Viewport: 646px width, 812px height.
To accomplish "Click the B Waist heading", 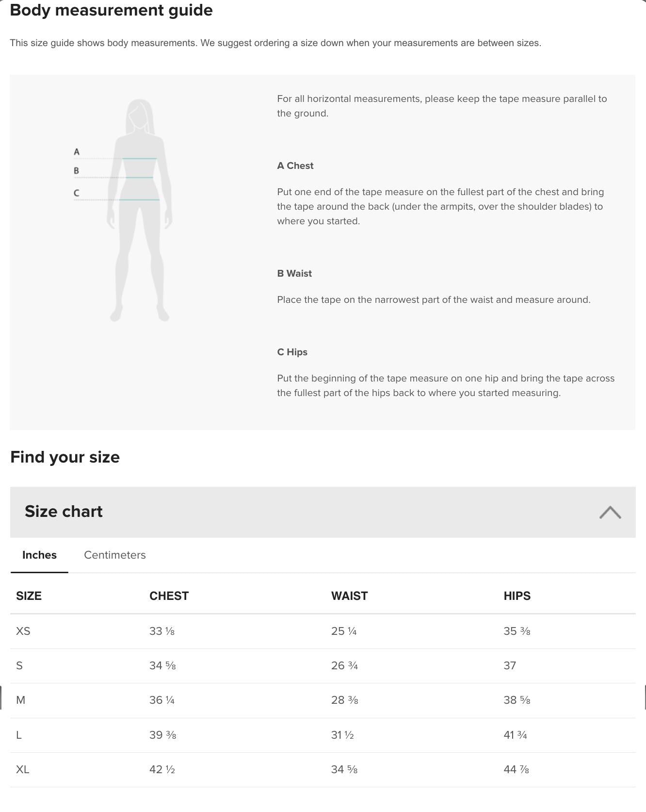I will pyautogui.click(x=294, y=273).
